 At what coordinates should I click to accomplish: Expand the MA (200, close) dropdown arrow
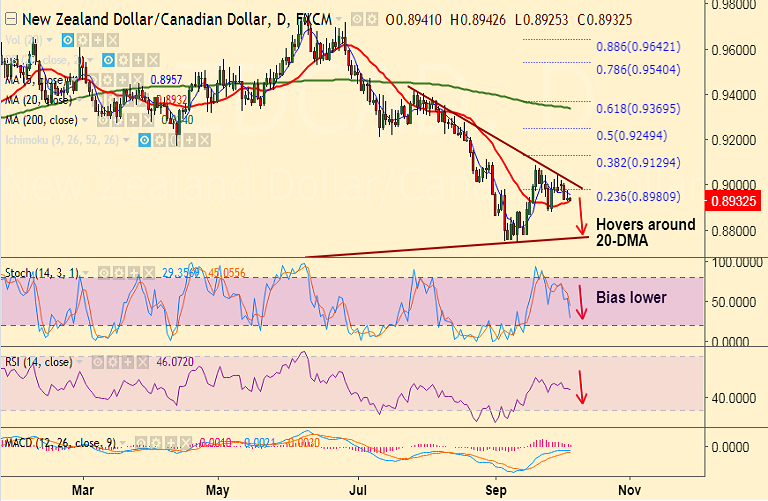(85, 120)
